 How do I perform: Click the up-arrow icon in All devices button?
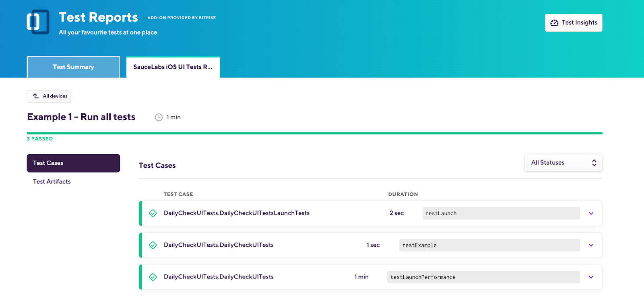point(36,96)
